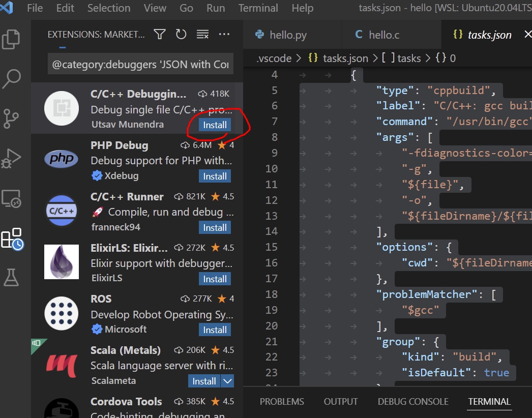Image resolution: width=532 pixels, height=418 pixels.
Task: Open the Extensions view in activity bar
Action: (12, 239)
